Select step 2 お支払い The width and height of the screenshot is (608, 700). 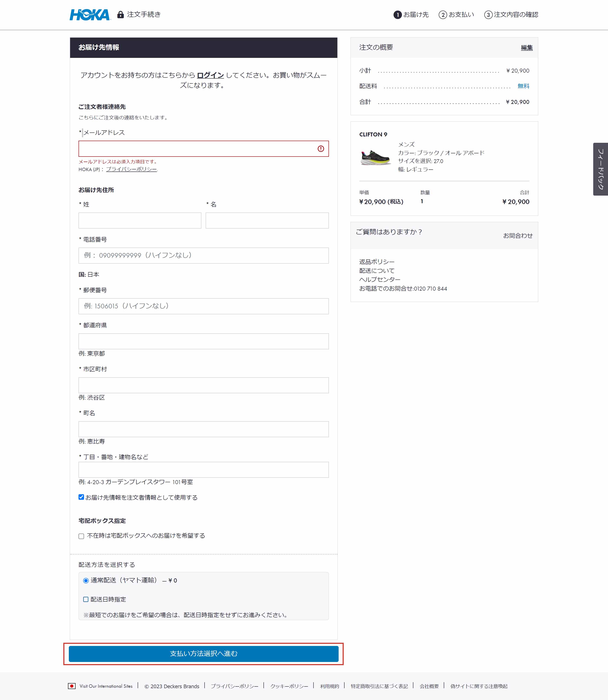click(x=456, y=15)
